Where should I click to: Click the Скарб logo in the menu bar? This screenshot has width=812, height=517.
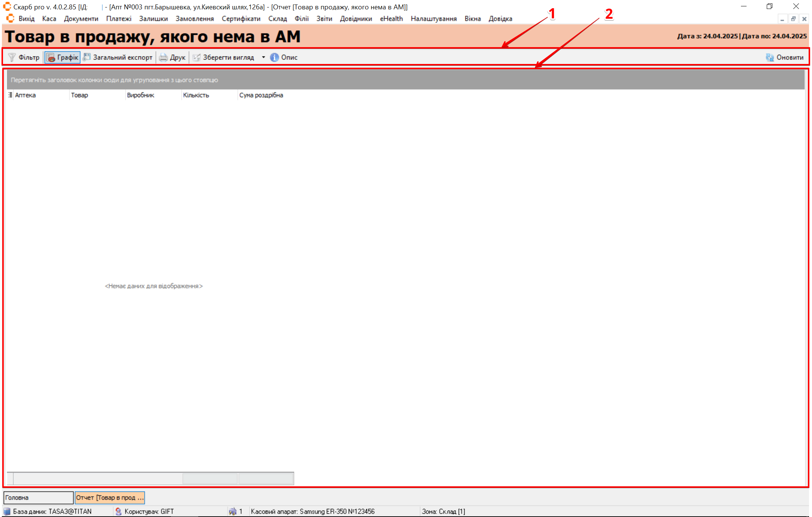click(x=10, y=18)
